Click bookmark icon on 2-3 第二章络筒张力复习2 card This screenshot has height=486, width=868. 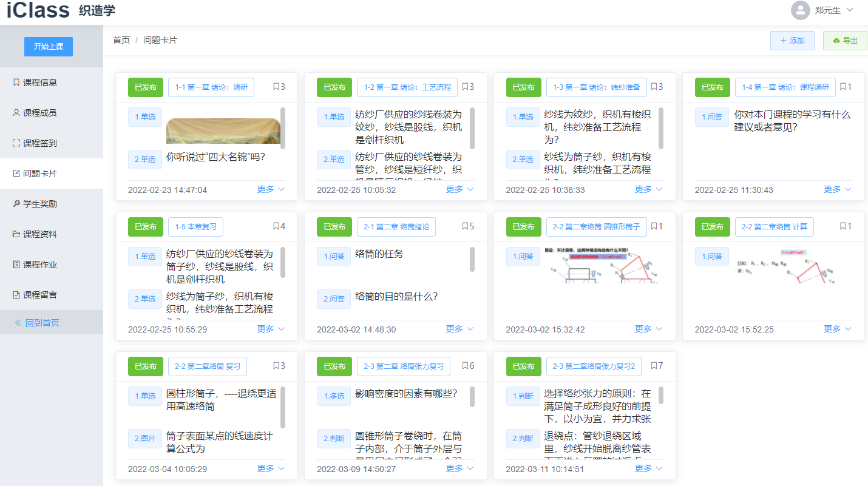[654, 366]
